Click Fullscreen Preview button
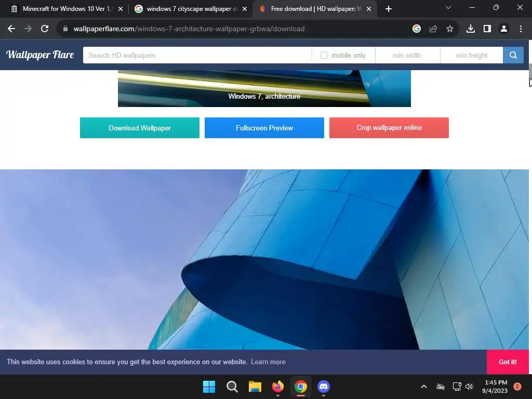 click(x=264, y=128)
